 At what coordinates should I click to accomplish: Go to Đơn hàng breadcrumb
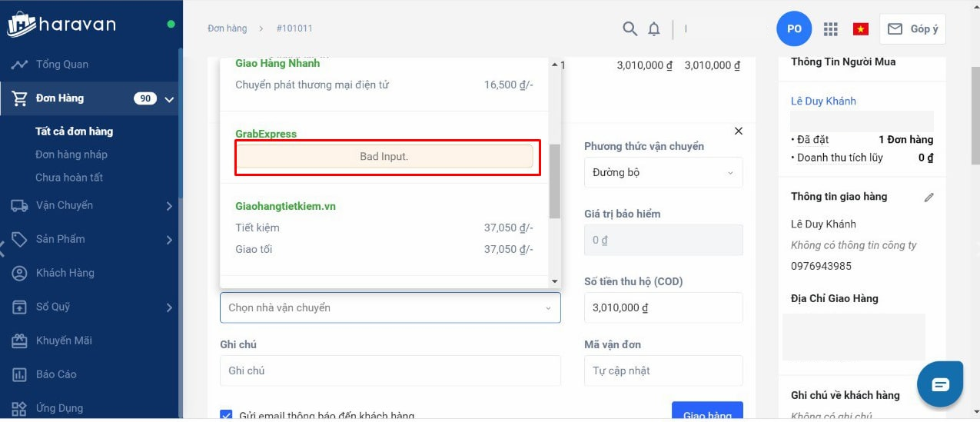click(228, 28)
